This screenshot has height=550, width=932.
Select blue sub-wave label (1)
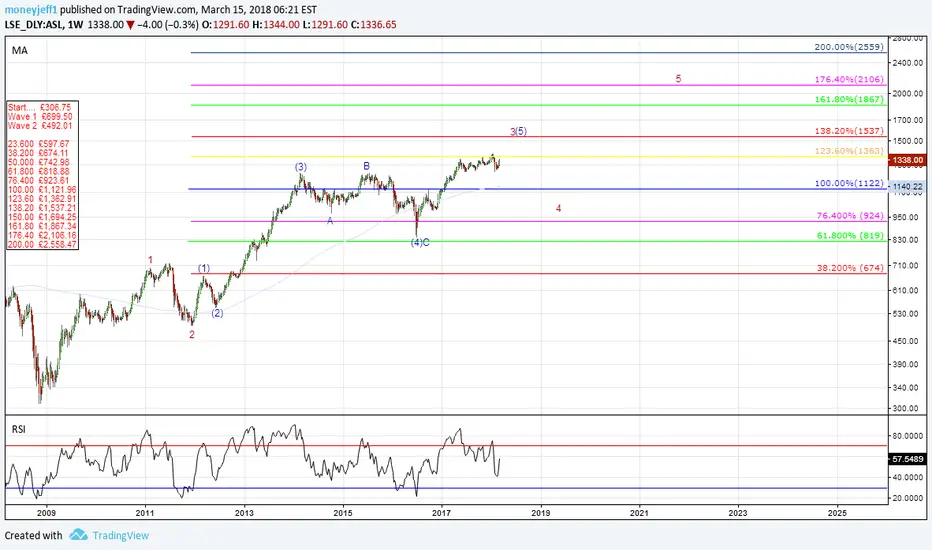204,268
